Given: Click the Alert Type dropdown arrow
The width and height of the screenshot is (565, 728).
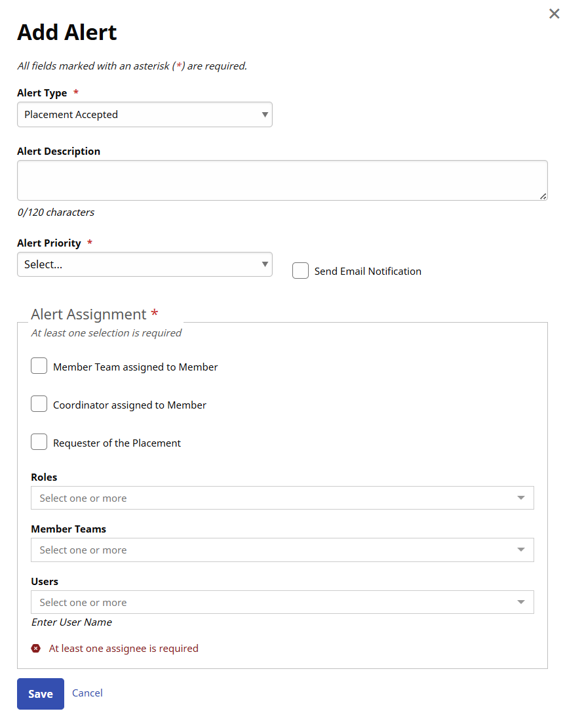Looking at the screenshot, I should click(x=265, y=115).
